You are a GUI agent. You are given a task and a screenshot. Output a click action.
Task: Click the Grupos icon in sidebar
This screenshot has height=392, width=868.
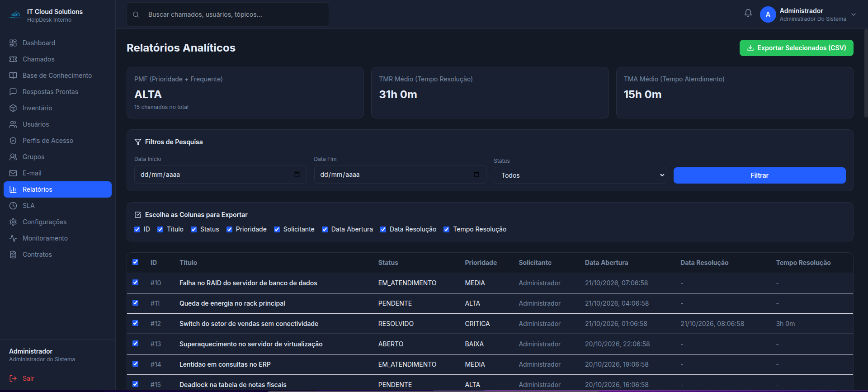(x=13, y=157)
